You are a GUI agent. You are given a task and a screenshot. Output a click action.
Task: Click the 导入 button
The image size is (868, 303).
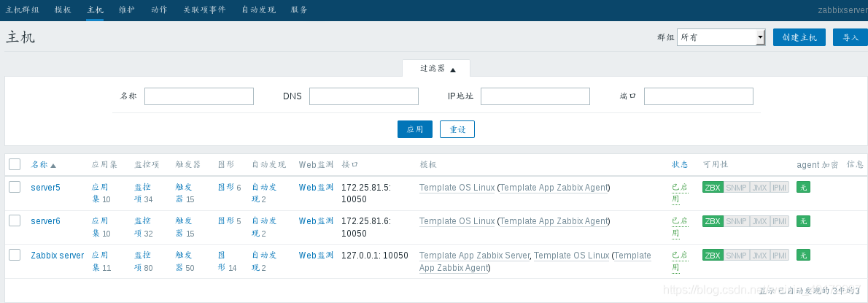pyautogui.click(x=850, y=38)
